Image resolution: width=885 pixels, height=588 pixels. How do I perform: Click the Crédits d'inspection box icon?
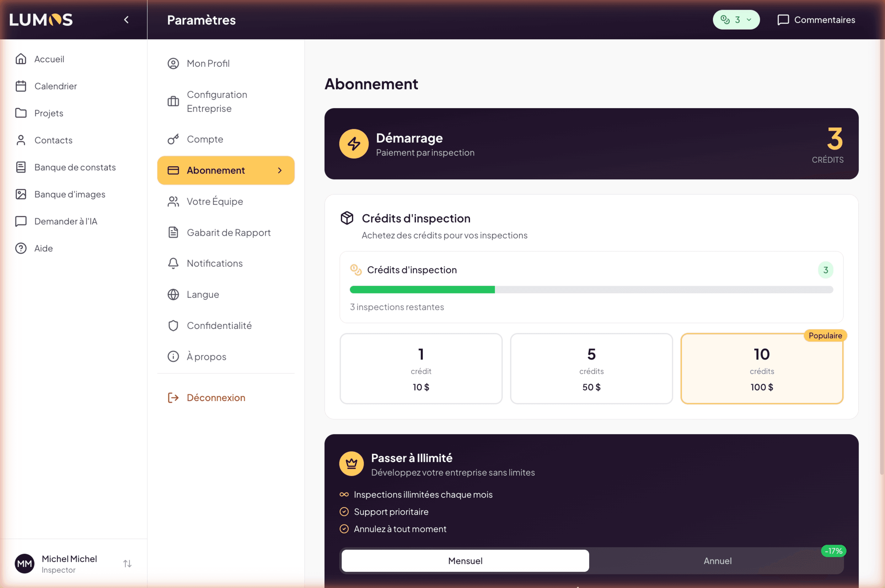(347, 218)
